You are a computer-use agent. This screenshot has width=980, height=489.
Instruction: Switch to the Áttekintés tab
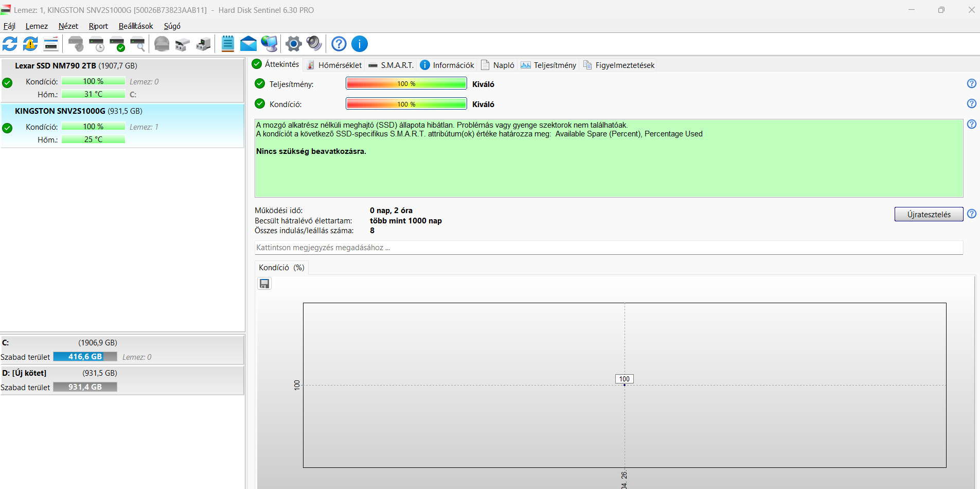(x=276, y=64)
